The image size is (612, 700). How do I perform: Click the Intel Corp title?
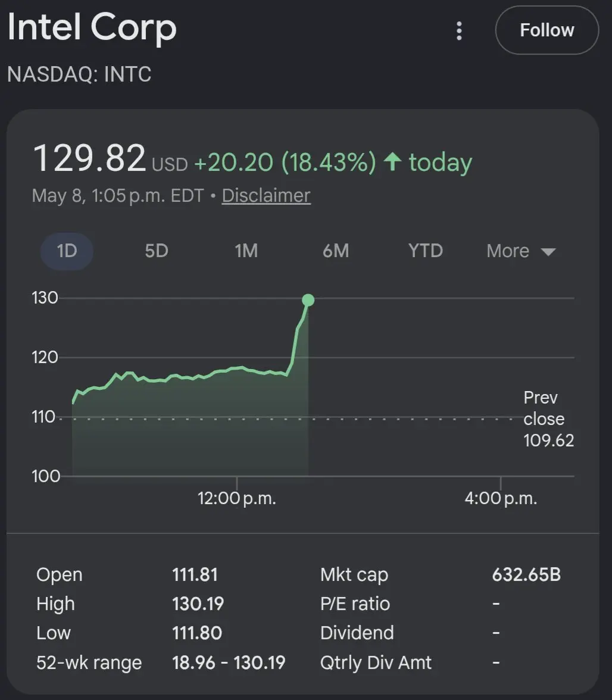92,27
